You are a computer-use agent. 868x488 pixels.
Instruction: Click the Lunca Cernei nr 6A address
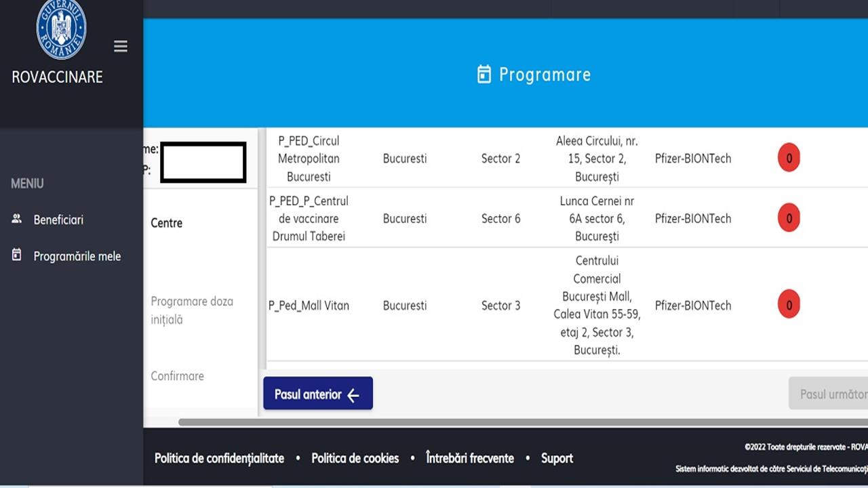pos(597,219)
